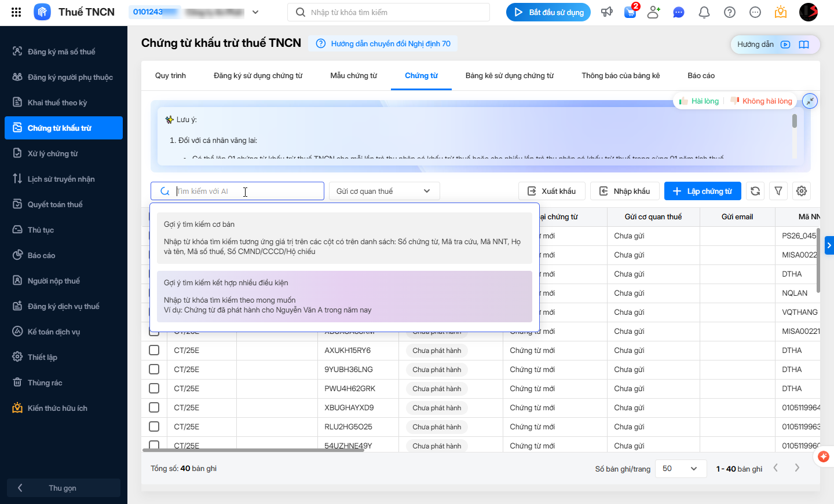Click the Lập chứng từ button
Viewport: 834px width, 504px height.
(x=703, y=191)
